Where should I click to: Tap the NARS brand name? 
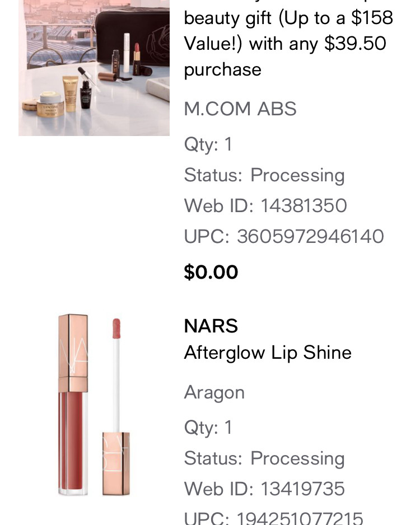pos(211,326)
